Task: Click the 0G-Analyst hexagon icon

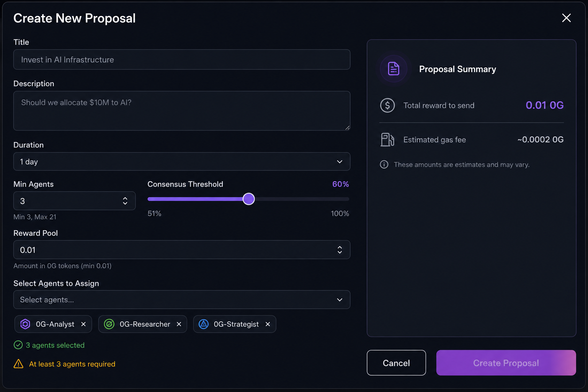Action: 25,324
